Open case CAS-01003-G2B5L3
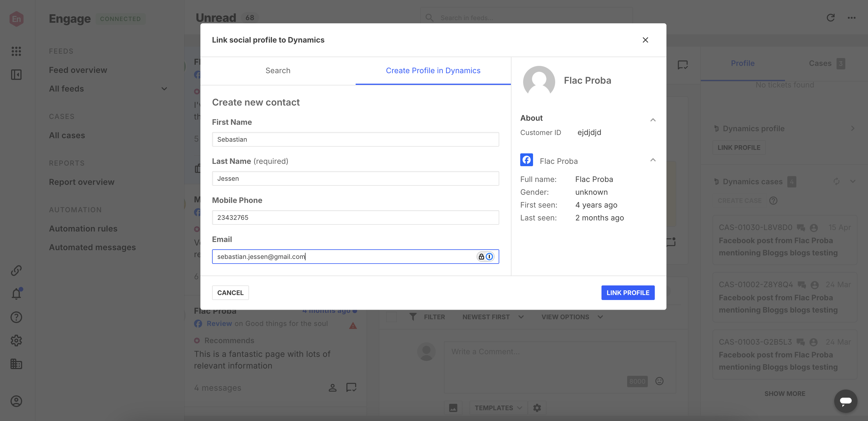This screenshot has width=868, height=421. 784,355
